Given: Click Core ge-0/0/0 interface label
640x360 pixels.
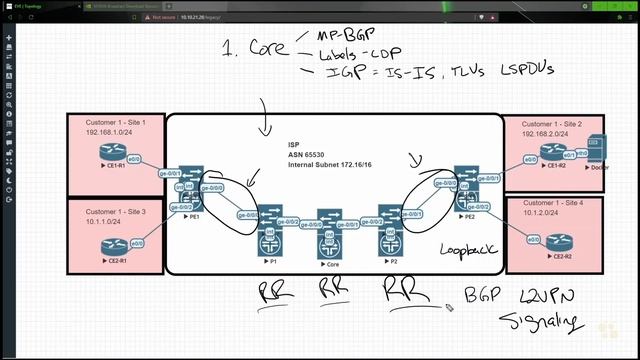Looking at the screenshot, I should point(311,224).
